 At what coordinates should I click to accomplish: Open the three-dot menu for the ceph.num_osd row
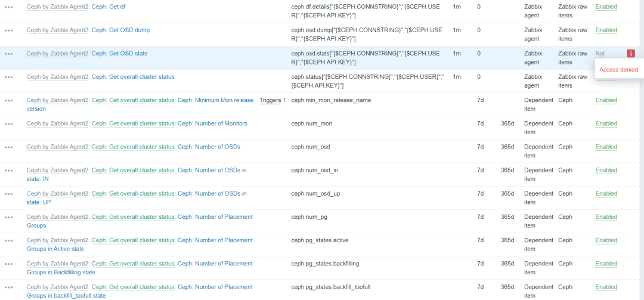coord(8,147)
